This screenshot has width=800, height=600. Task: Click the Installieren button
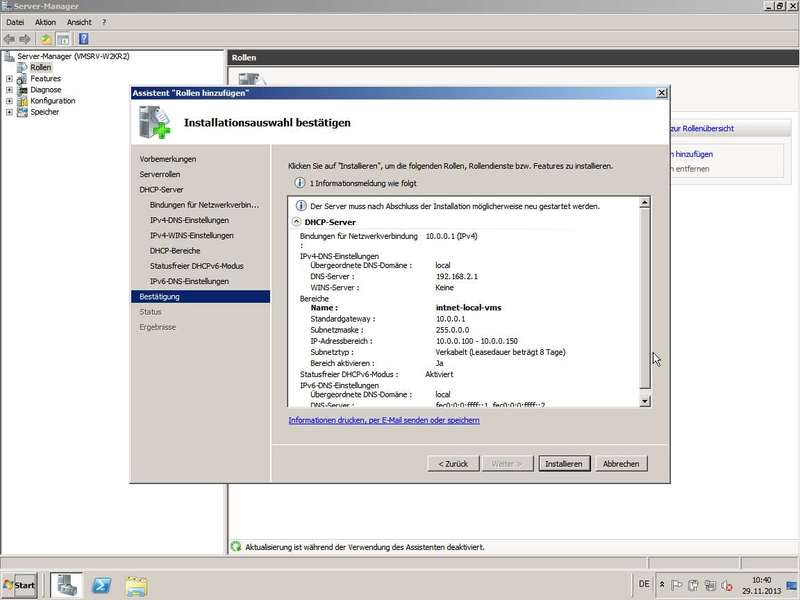(564, 464)
